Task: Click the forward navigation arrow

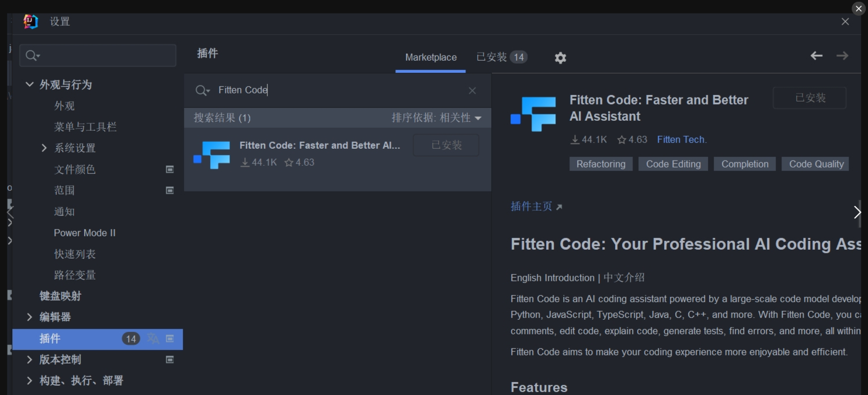Action: 842,55
